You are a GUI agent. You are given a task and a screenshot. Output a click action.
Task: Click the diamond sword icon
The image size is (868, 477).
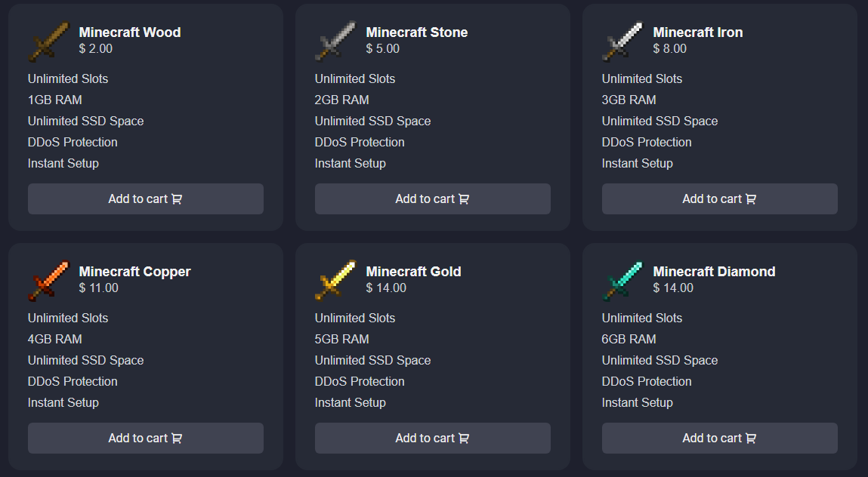[622, 280]
